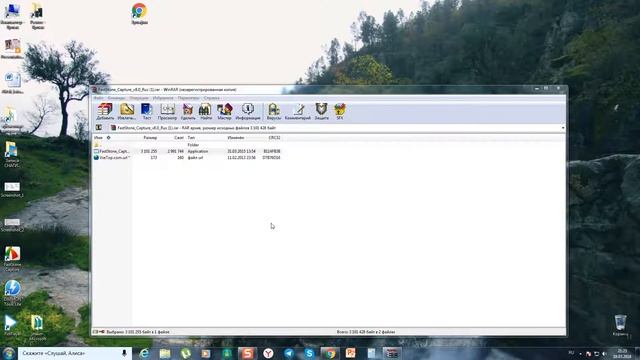The height and width of the screenshot is (360, 640).
Task: Open the Screenshot_1 desktop file
Action: pos(12,190)
